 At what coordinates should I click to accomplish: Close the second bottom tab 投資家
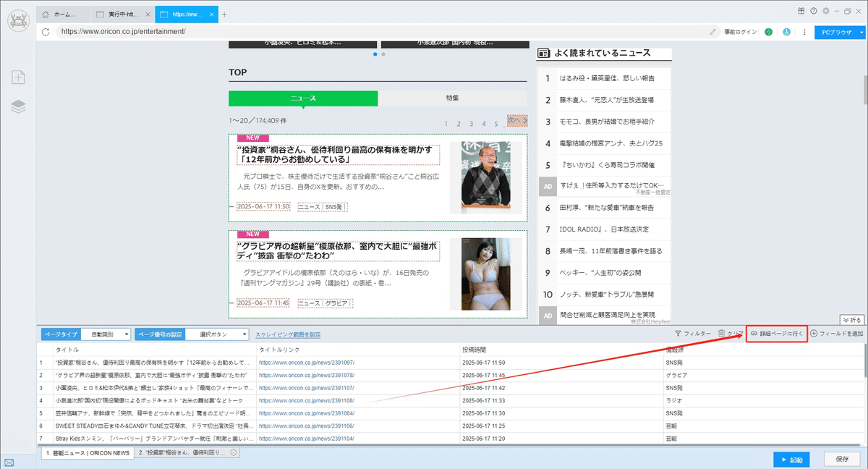click(233, 452)
